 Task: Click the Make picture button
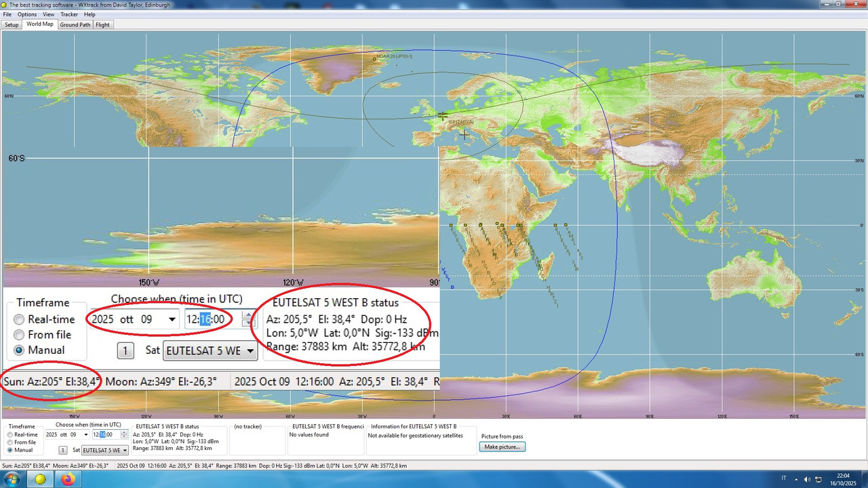(x=502, y=447)
